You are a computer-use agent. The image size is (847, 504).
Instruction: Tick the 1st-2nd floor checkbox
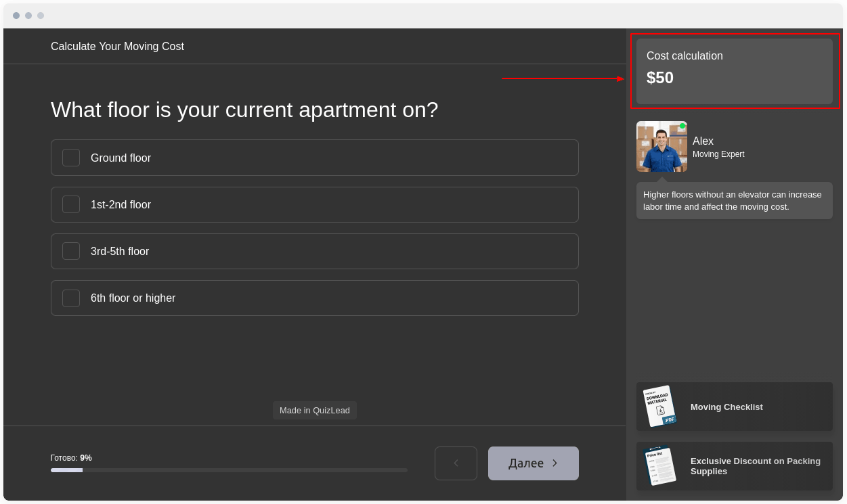[71, 204]
